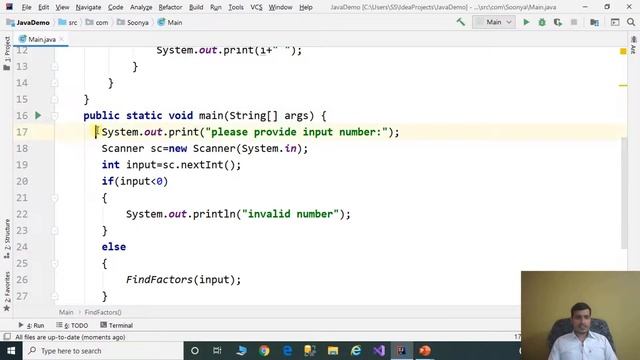Image resolution: width=640 pixels, height=360 pixels.
Task: Open the Edit menu
Action: coord(44,7)
